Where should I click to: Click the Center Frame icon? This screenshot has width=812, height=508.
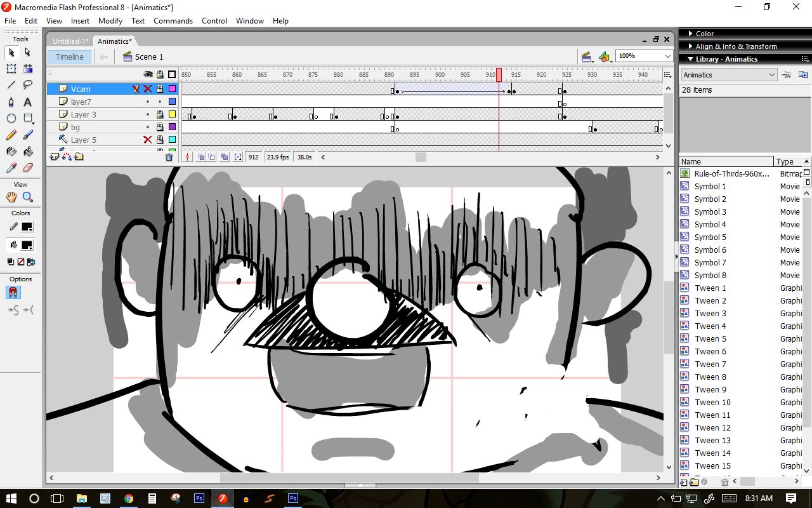[187, 157]
